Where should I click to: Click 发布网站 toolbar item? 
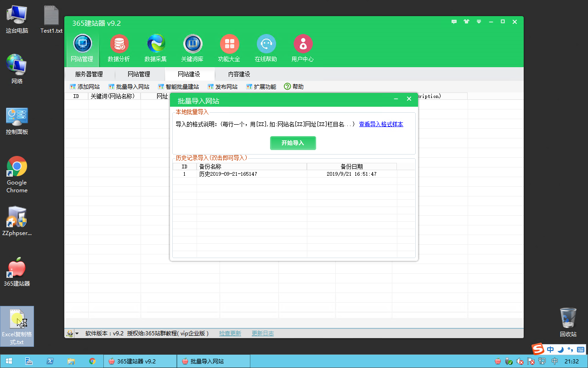(x=222, y=86)
